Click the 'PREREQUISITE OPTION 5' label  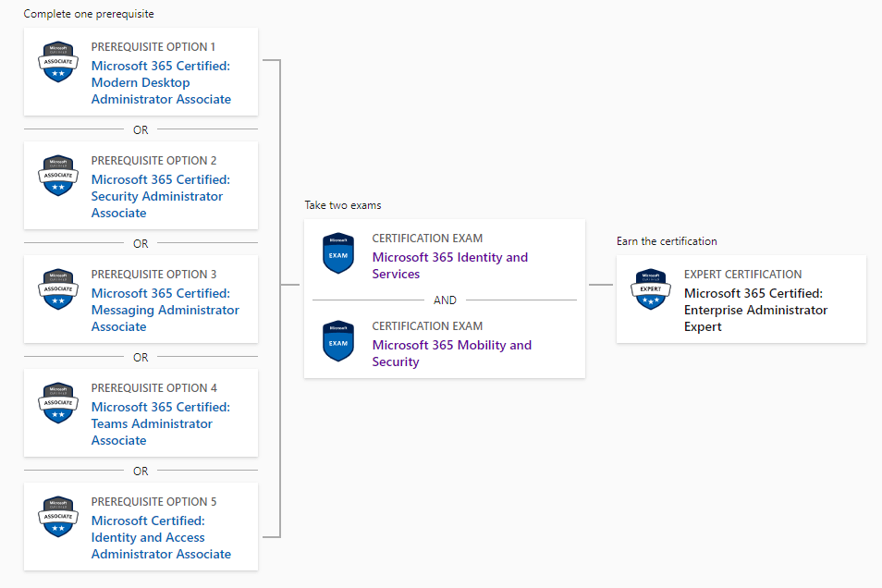pos(153,501)
